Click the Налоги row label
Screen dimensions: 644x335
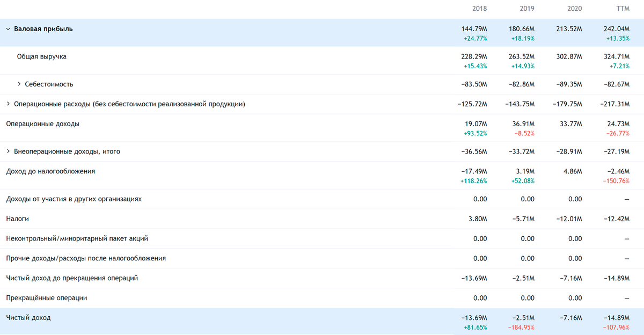point(17,219)
